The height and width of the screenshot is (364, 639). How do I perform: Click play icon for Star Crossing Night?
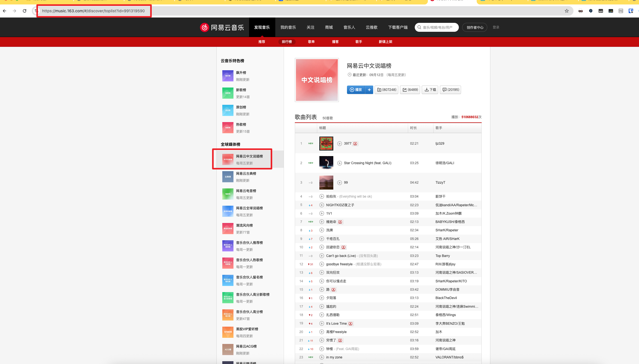pos(339,163)
